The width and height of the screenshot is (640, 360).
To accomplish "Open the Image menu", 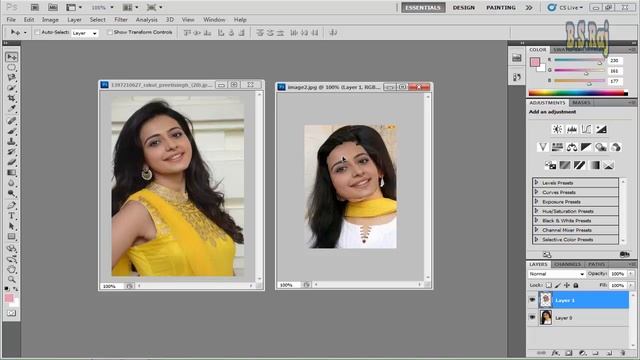I will tap(50, 20).
